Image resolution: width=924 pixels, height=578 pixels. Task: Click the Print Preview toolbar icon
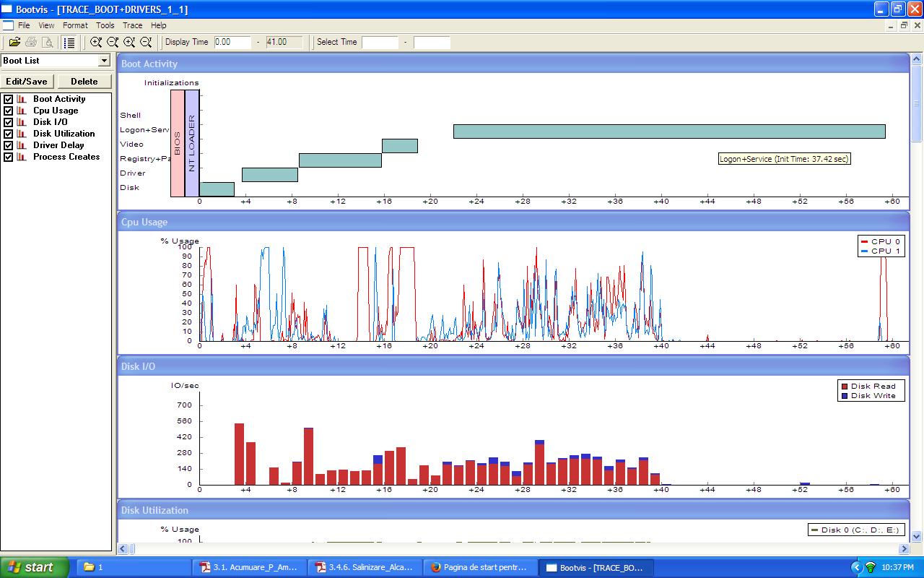coord(48,43)
